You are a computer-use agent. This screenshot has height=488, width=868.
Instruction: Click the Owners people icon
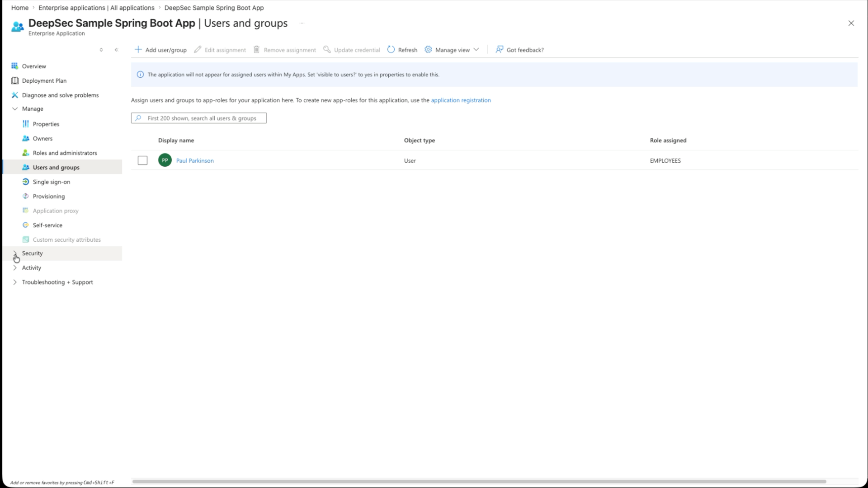tap(25, 138)
